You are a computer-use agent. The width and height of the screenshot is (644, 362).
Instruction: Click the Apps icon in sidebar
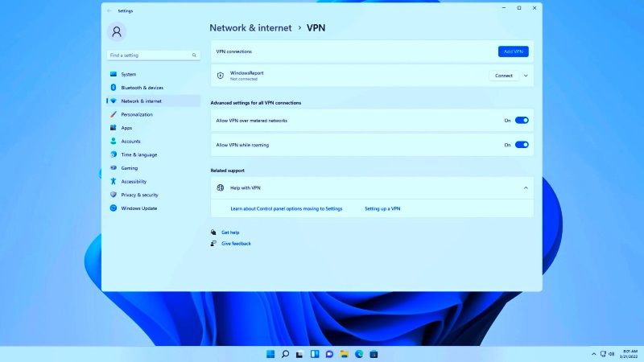tap(114, 128)
